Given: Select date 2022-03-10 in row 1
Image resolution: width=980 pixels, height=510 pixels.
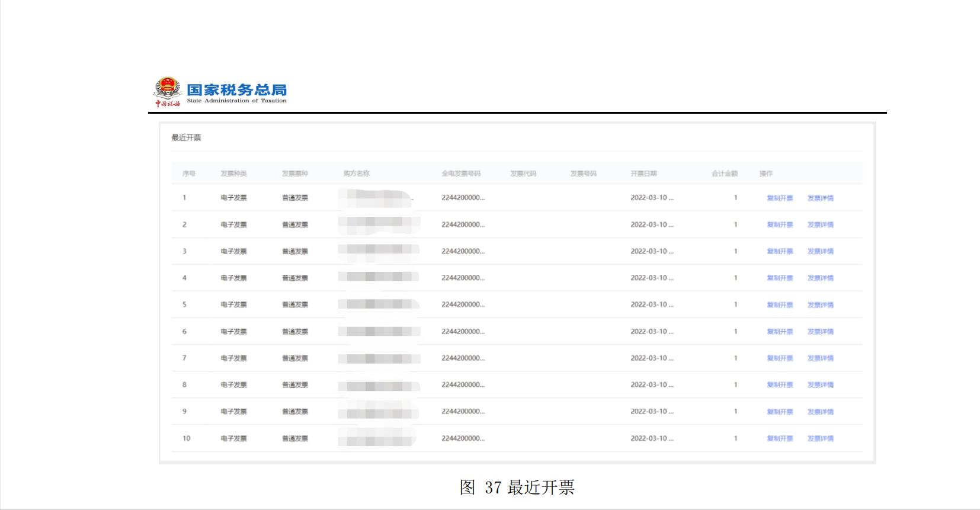Looking at the screenshot, I should (652, 198).
